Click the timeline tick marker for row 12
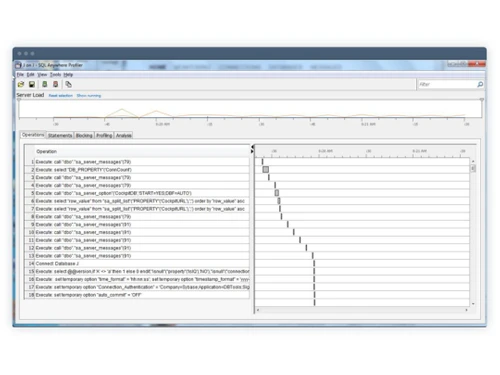 point(306,248)
